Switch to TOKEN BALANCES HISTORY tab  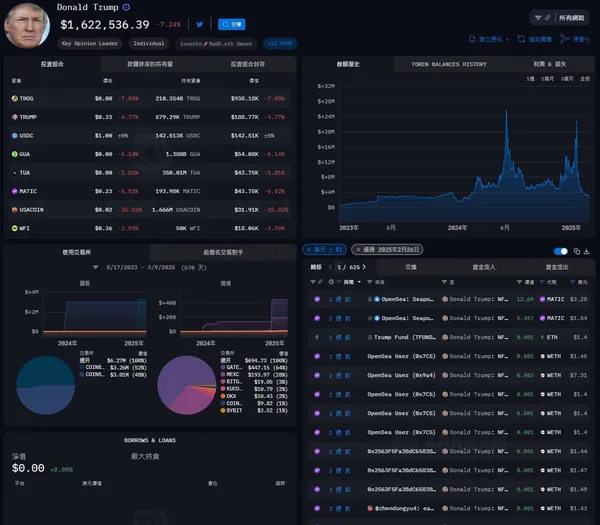448,64
